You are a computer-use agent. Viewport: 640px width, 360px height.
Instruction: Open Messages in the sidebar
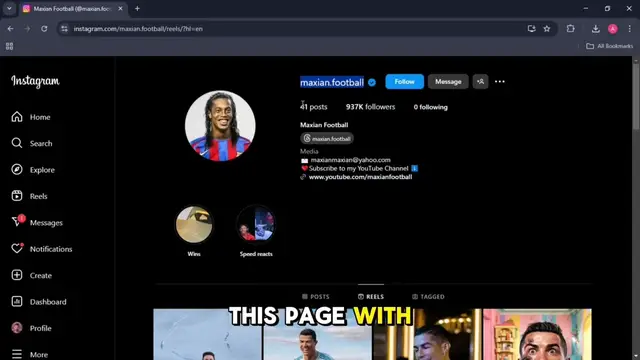click(37, 222)
